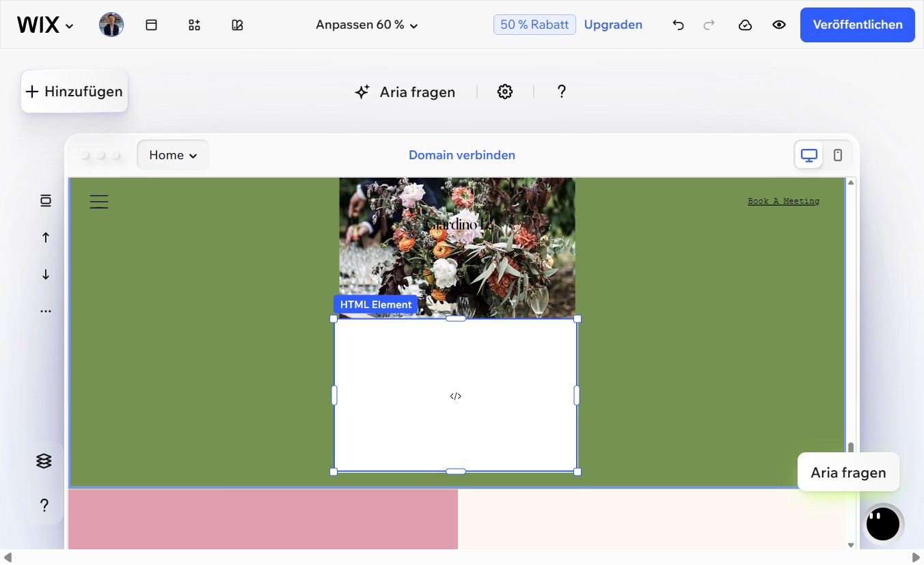
Task: Open the Wix logo main menu
Action: pyautogui.click(x=45, y=25)
